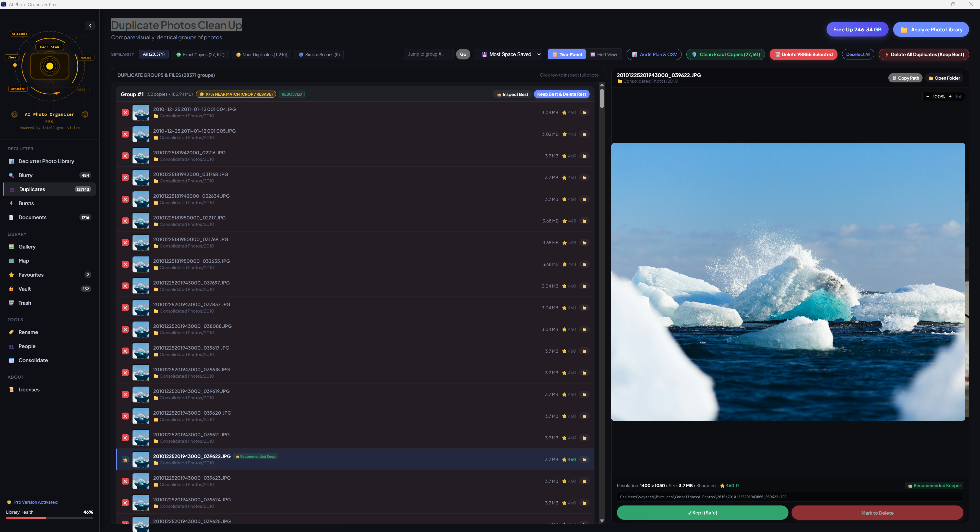
Task: Click Free Up 246.34 GB button
Action: [x=857, y=30]
